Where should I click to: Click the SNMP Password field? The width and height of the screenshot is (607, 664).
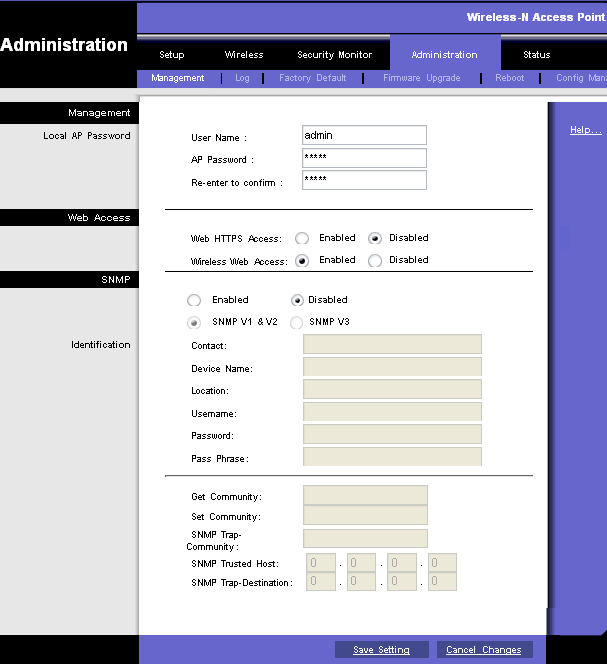pyautogui.click(x=392, y=434)
